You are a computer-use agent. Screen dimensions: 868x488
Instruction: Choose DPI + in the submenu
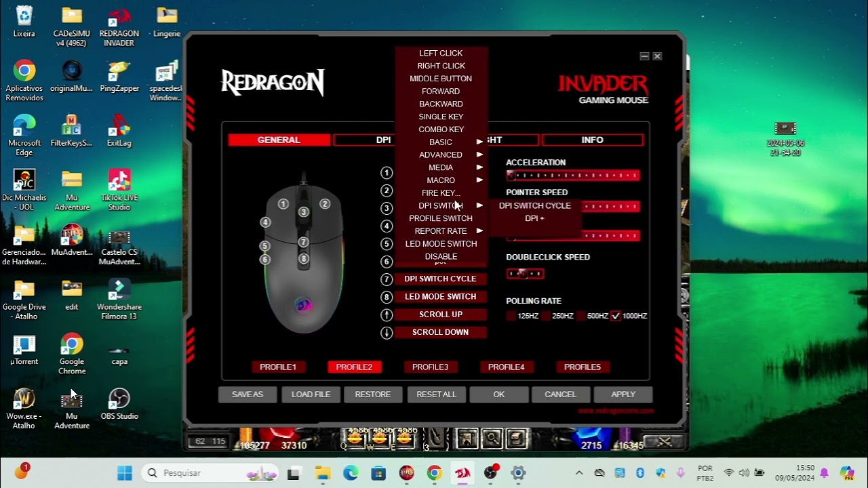click(535, 218)
